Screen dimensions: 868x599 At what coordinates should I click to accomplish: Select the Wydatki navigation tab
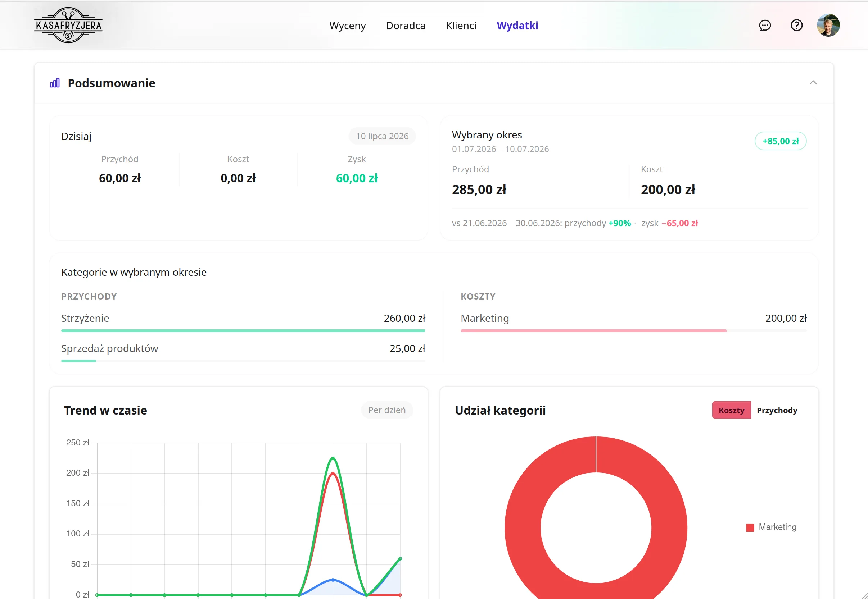click(x=517, y=26)
